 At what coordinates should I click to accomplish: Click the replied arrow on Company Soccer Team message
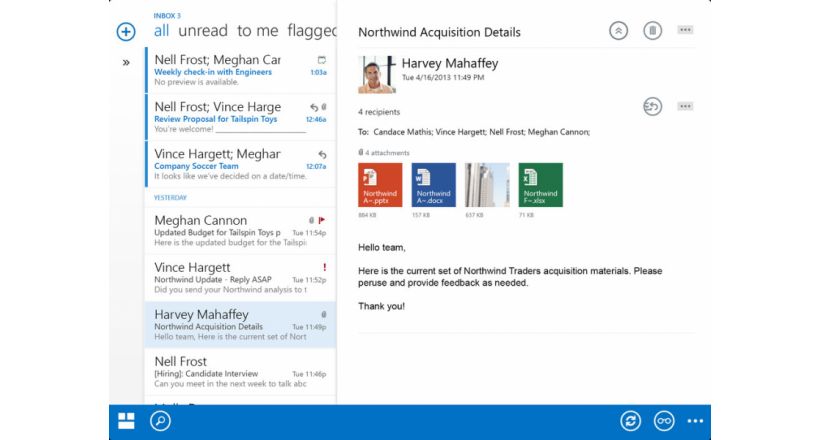point(322,154)
